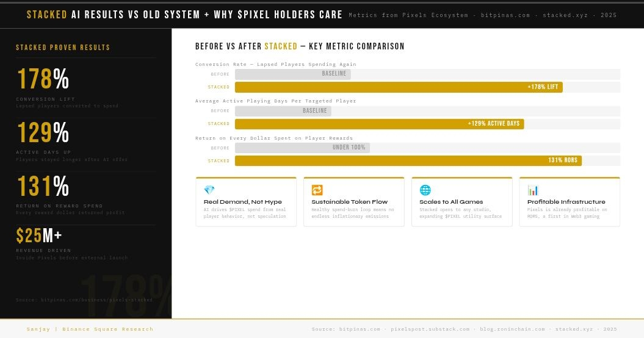The width and height of the screenshot is (644, 338).
Task: Click the gray BASELINE bar under Conversion Rate
Action: (x=293, y=74)
